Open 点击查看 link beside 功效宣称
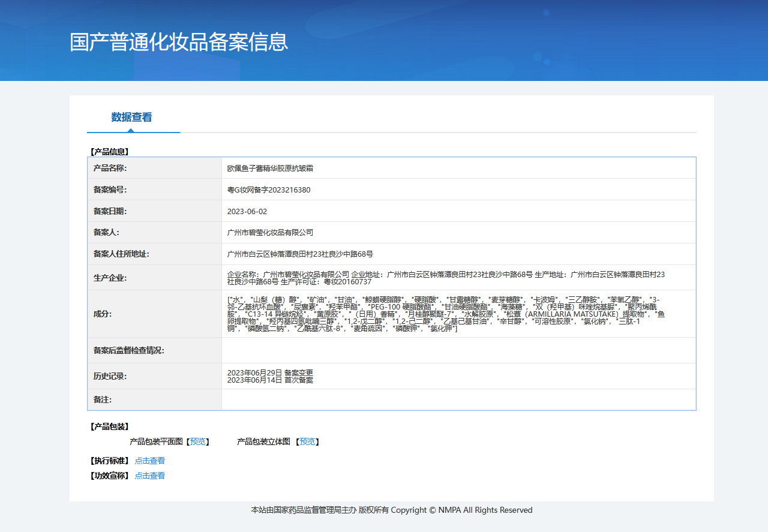This screenshot has height=532, width=768. click(150, 476)
